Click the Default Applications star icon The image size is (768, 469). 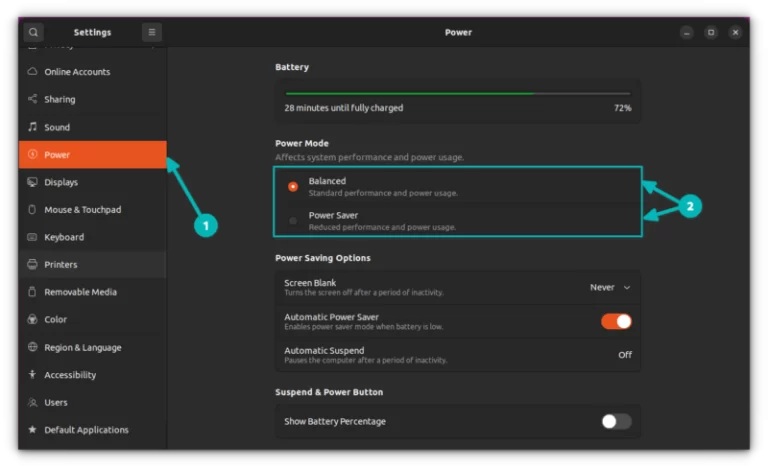[x=32, y=429]
